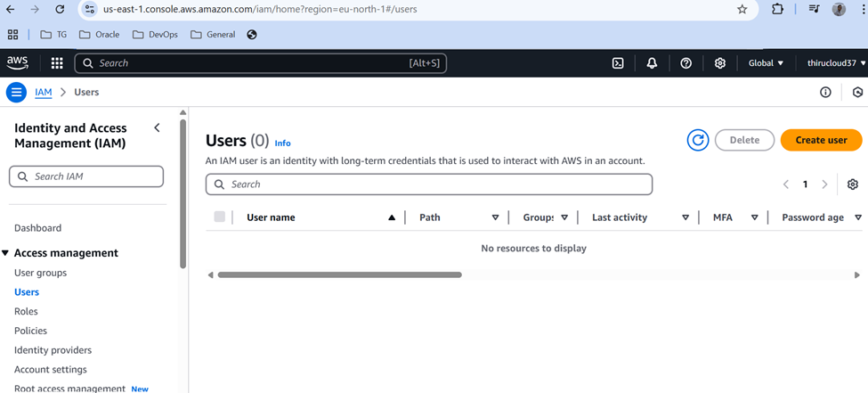Open the General bookmarks folder
The height and width of the screenshot is (393, 868).
213,35
